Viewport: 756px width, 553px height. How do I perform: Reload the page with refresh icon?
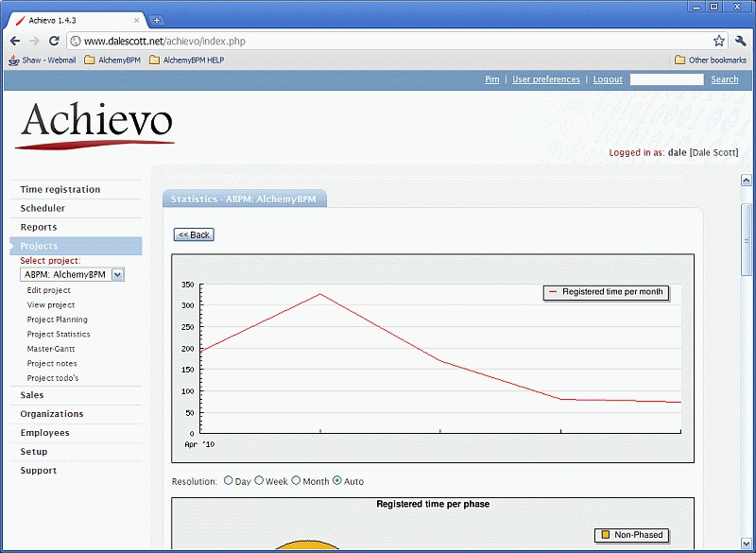coord(54,41)
